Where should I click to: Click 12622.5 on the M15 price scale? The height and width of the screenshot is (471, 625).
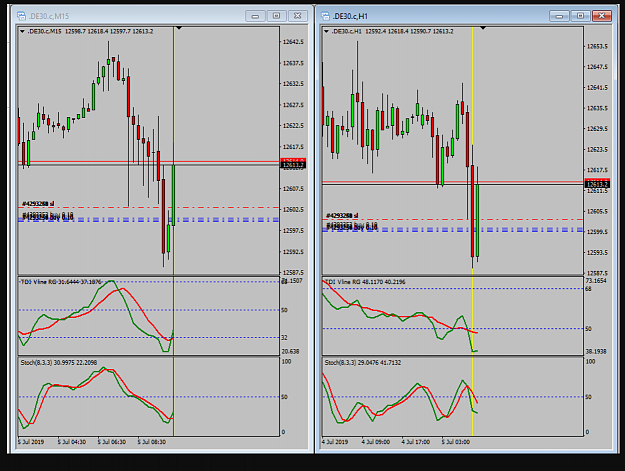tap(293, 126)
